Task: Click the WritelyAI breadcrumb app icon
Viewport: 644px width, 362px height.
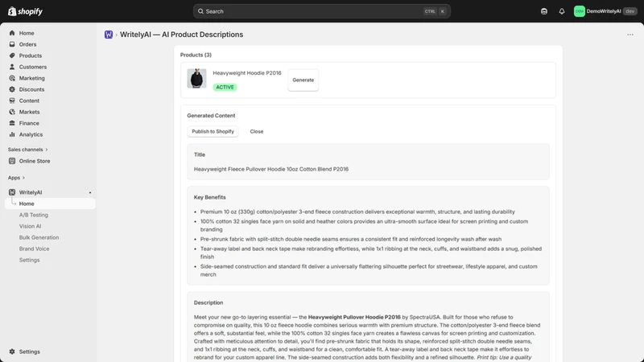Action: 109,35
